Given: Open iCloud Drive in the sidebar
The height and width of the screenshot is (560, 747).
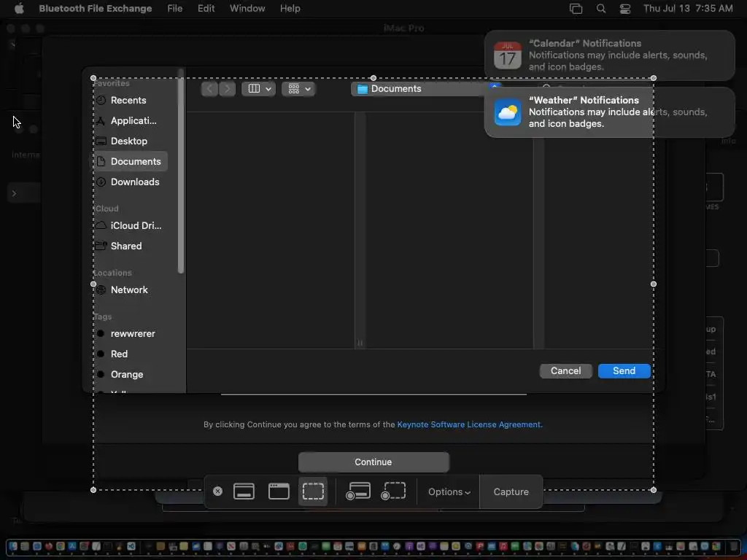Looking at the screenshot, I should [130, 226].
